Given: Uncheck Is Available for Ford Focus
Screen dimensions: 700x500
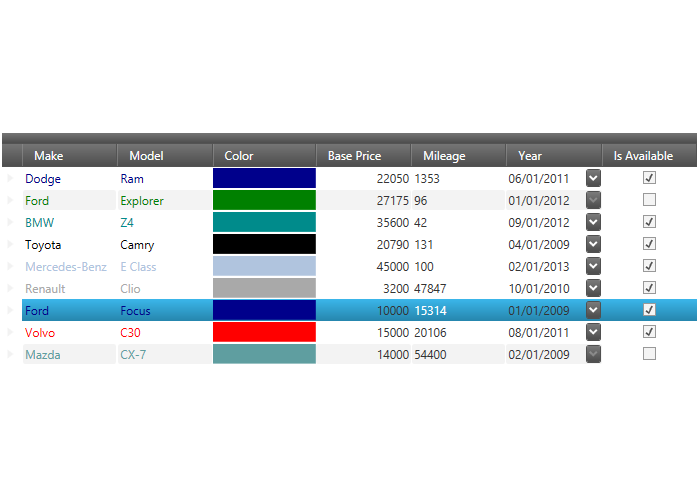Looking at the screenshot, I should [x=649, y=310].
